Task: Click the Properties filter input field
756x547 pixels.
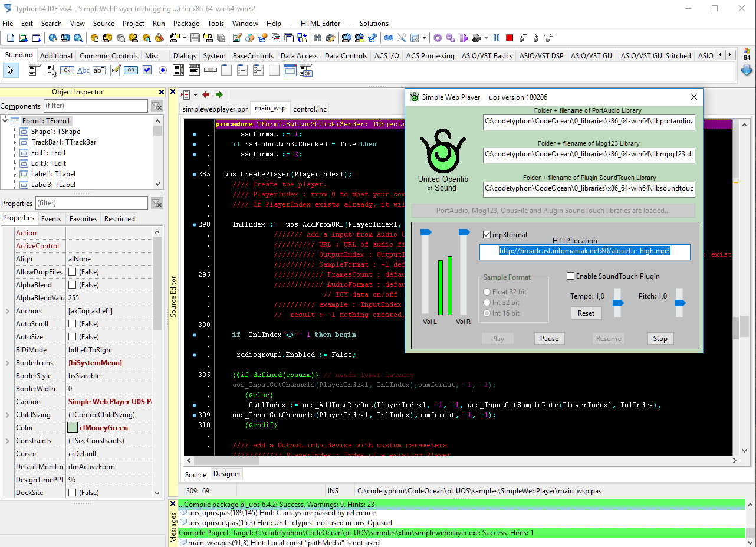Action: [x=91, y=203]
